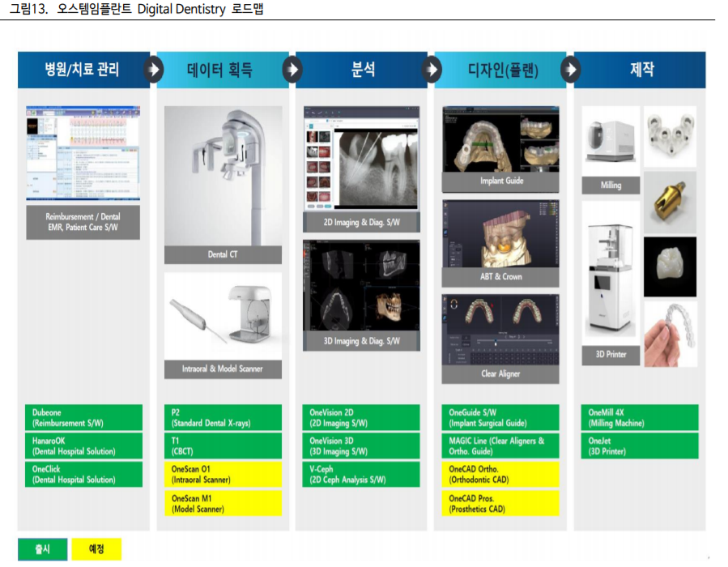Open the white crown product image
Screen dimensions: 728x567
tap(670, 267)
